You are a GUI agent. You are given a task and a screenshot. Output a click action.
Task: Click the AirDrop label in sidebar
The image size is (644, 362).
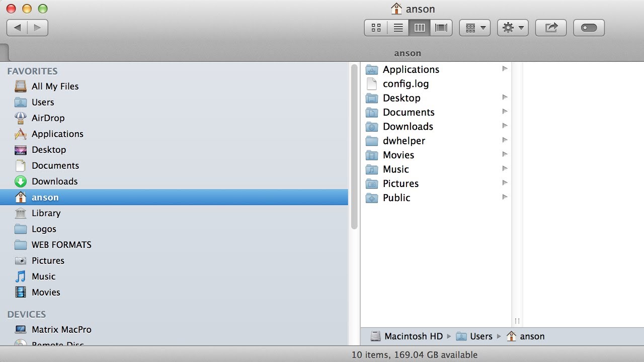click(48, 118)
